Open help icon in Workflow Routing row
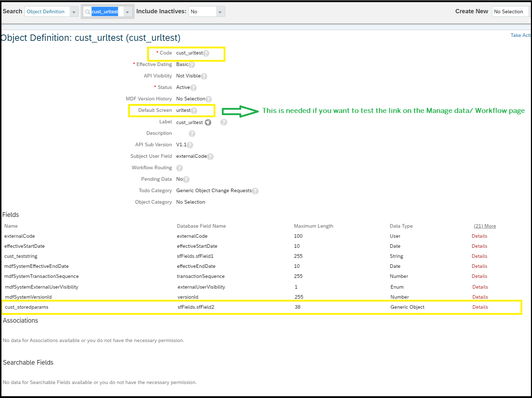The height and width of the screenshot is (398, 532). click(x=179, y=168)
